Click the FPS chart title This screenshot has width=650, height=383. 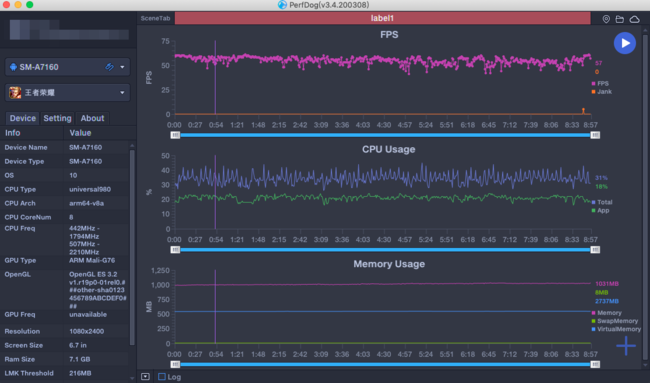389,34
